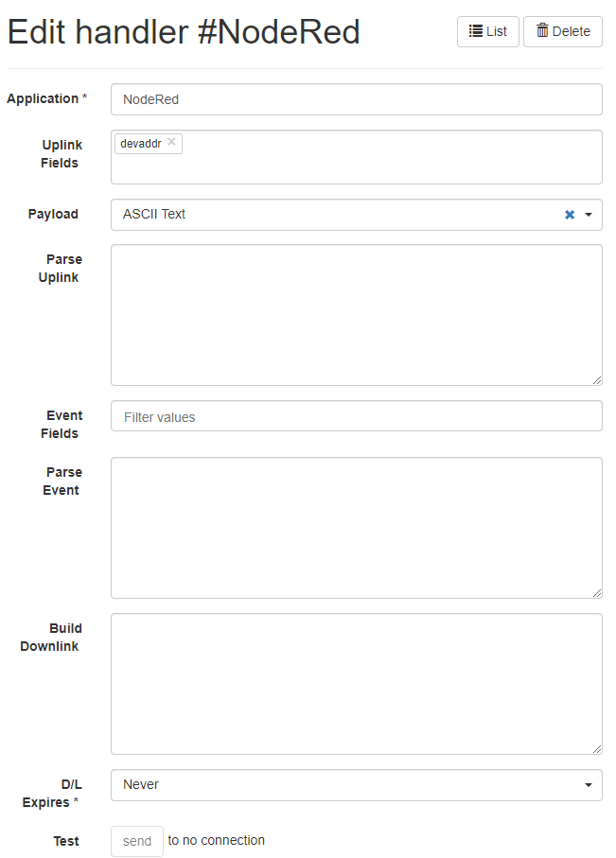Open the Payload dropdown arrow
Screen dimensions: 616x858
[x=589, y=215]
